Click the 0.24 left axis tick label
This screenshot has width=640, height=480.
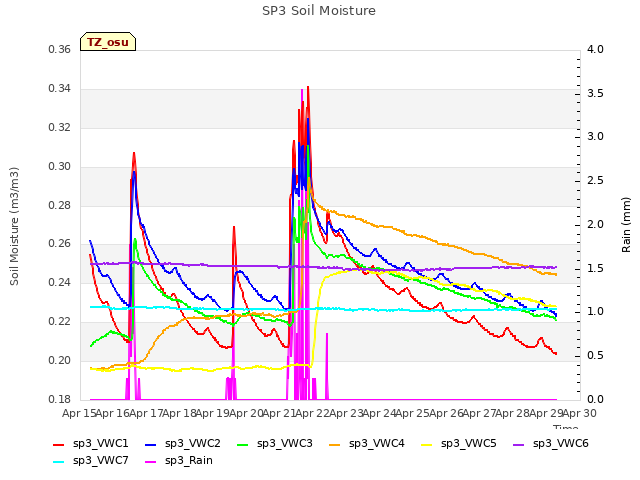59,282
